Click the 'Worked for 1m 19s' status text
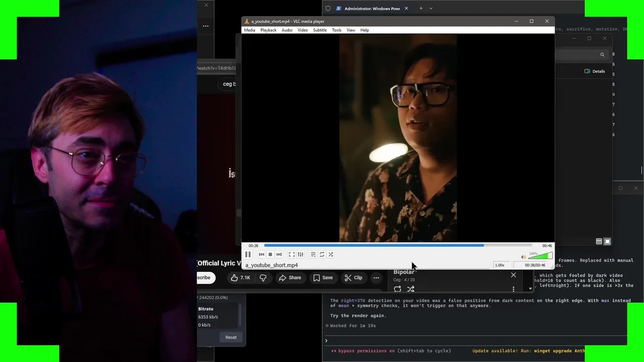644x362 pixels. pos(353,326)
